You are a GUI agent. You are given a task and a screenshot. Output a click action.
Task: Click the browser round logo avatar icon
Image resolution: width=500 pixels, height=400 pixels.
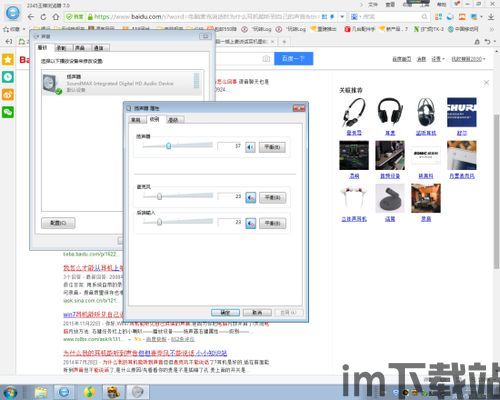point(13,13)
